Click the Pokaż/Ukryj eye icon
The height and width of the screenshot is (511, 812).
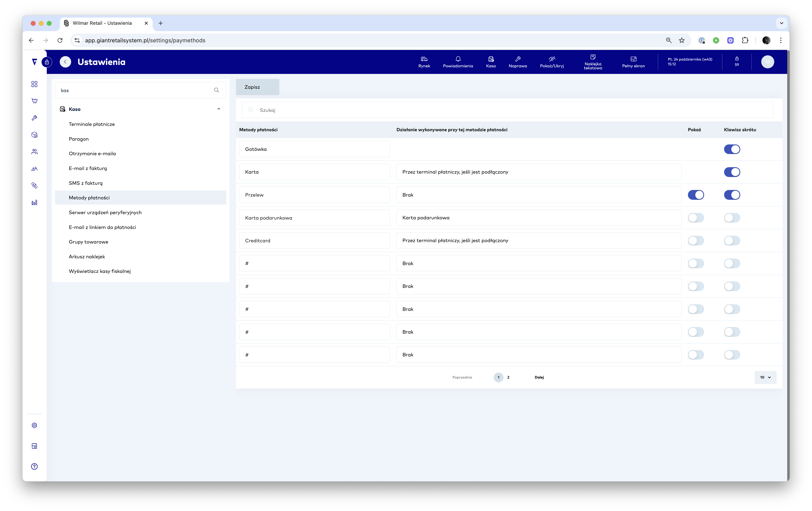(x=552, y=59)
